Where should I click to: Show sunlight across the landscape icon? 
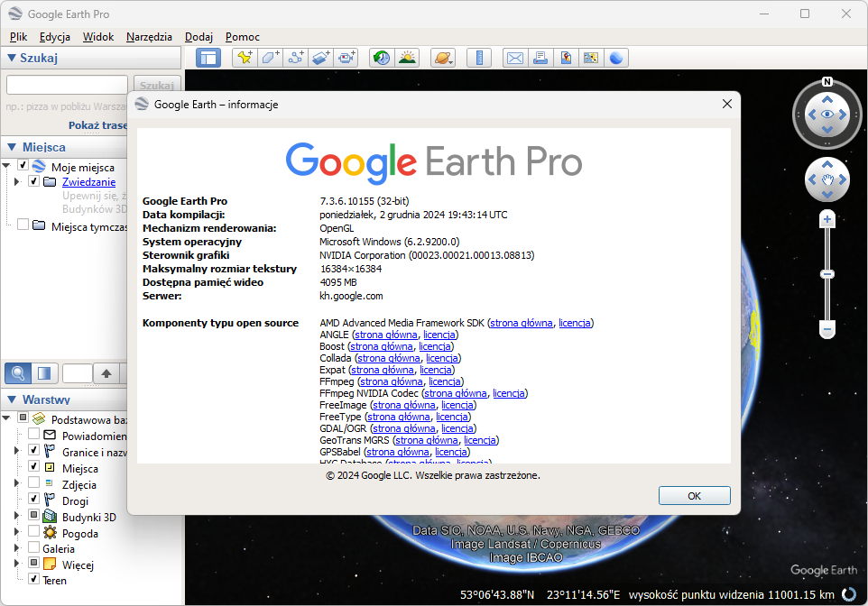pos(408,58)
